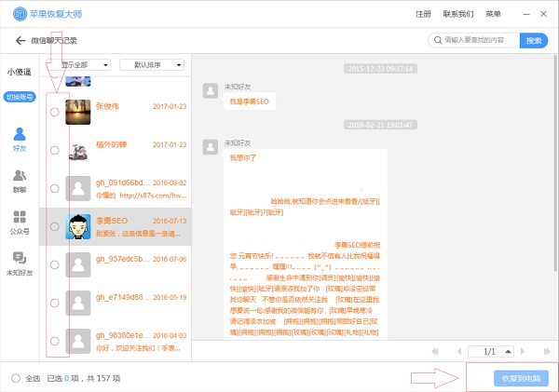Toggle the 全选 select-all option
This screenshot has width=559, height=392.
[x=16, y=378]
